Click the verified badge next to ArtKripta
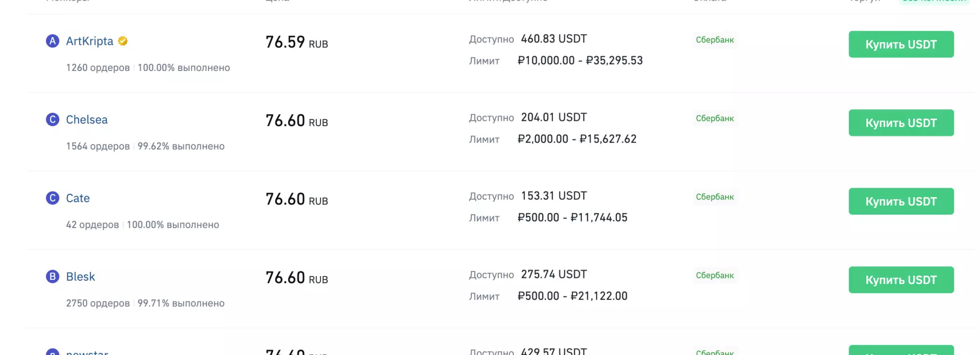 123,41
